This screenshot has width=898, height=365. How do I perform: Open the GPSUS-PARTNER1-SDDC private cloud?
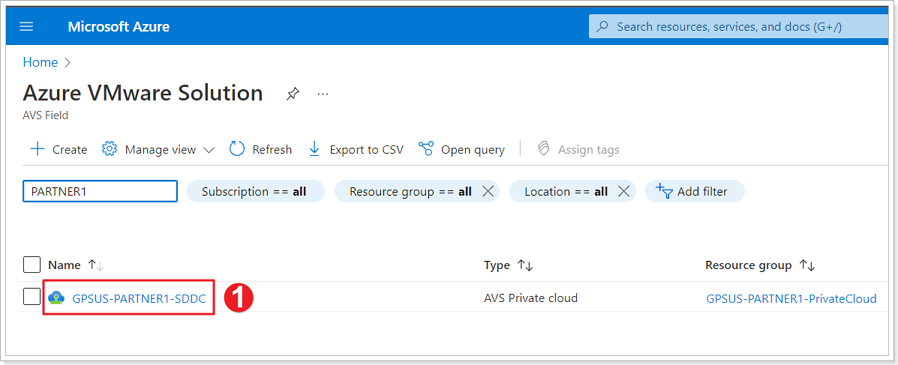click(x=139, y=298)
